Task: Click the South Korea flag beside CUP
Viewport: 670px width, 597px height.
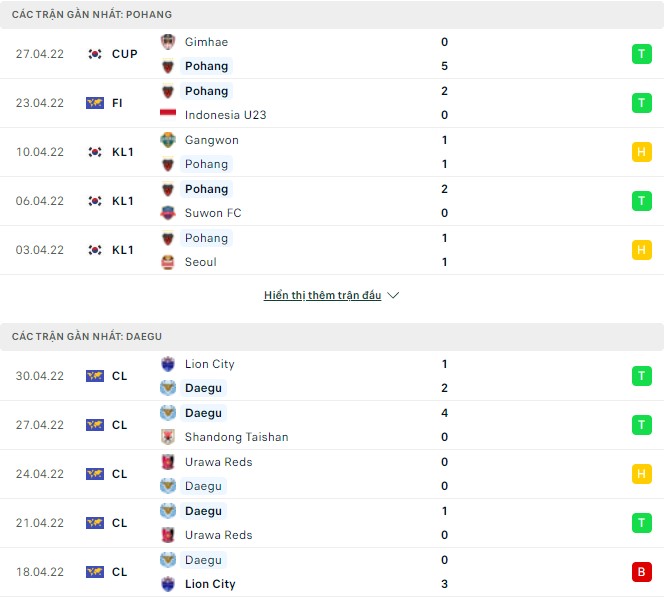Action: coord(95,54)
